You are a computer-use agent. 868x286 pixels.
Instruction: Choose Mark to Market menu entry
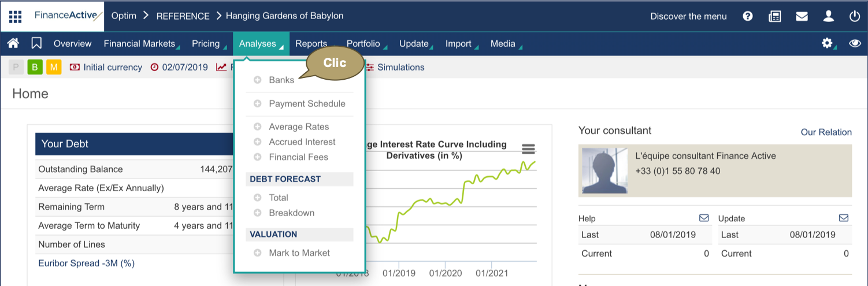tap(299, 252)
